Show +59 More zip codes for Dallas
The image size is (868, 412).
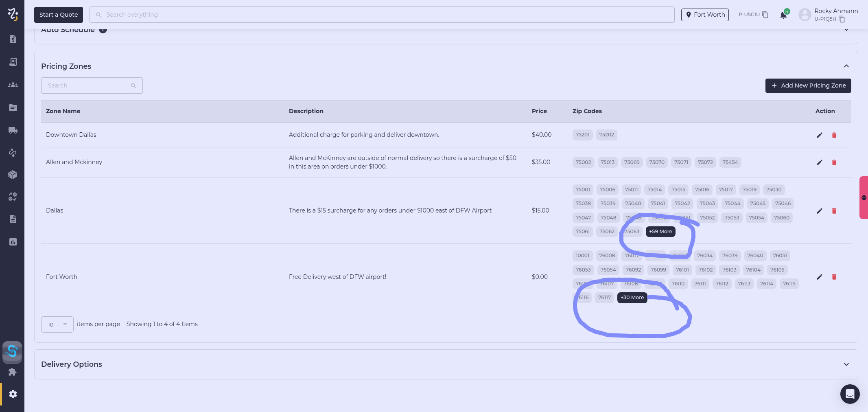pyautogui.click(x=660, y=232)
